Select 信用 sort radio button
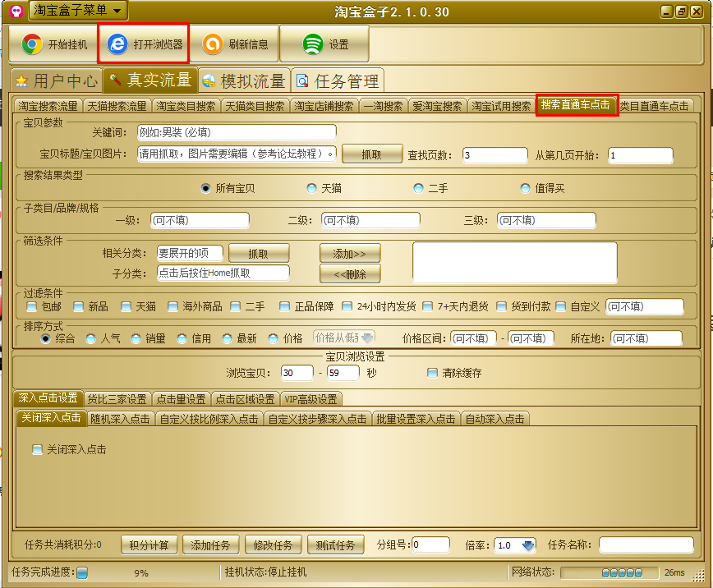 pyautogui.click(x=182, y=339)
